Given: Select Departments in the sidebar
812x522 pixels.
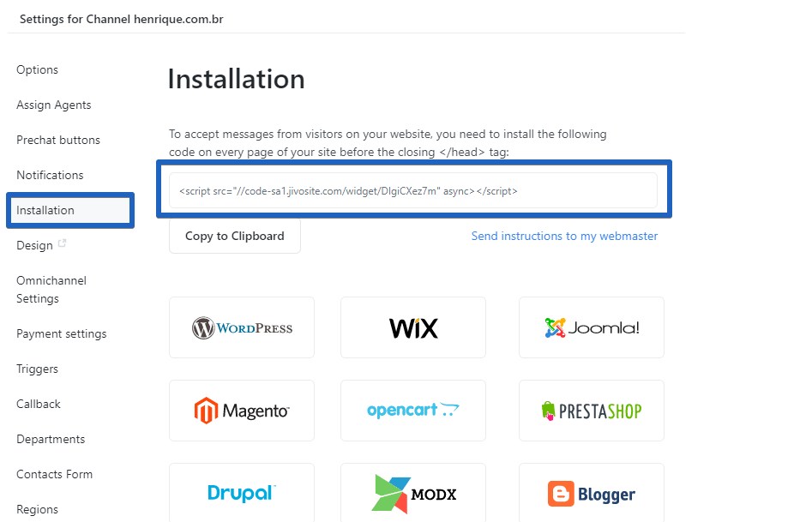Looking at the screenshot, I should [51, 440].
